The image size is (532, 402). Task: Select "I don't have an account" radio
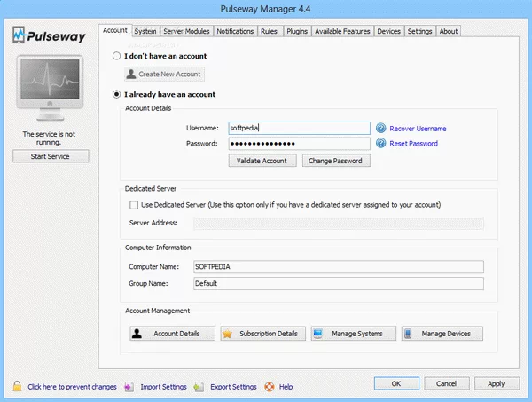[116, 56]
